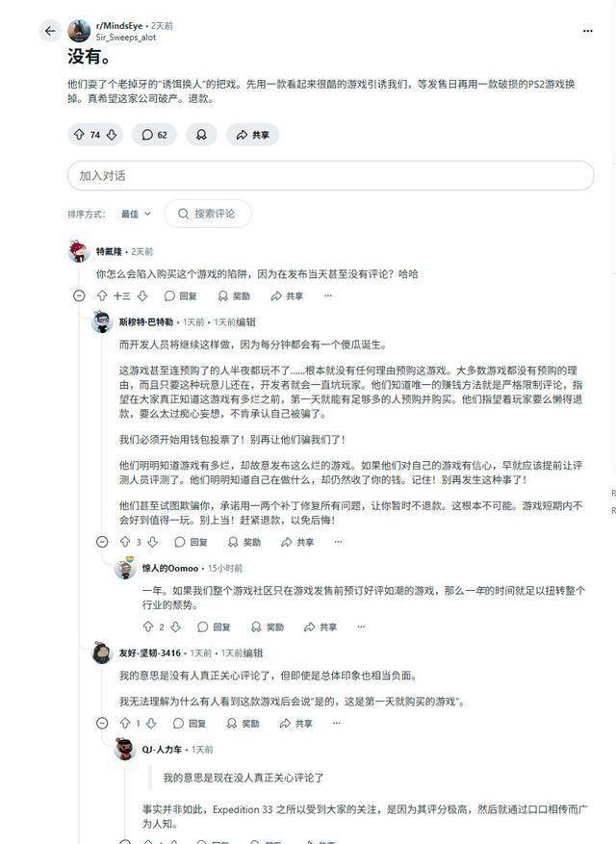Open QJ-人力车 user avatar
Image resolution: width=616 pixels, height=844 pixels.
[x=125, y=750]
